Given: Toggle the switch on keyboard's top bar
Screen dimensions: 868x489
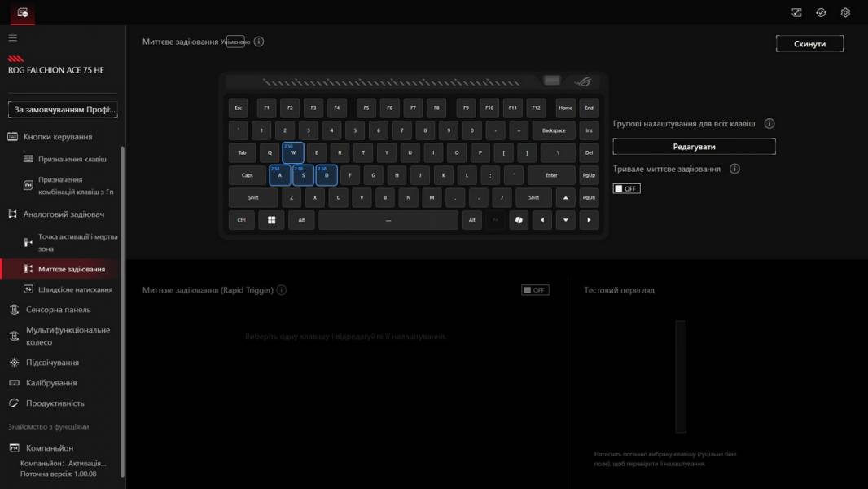Looking at the screenshot, I should click(x=552, y=81).
